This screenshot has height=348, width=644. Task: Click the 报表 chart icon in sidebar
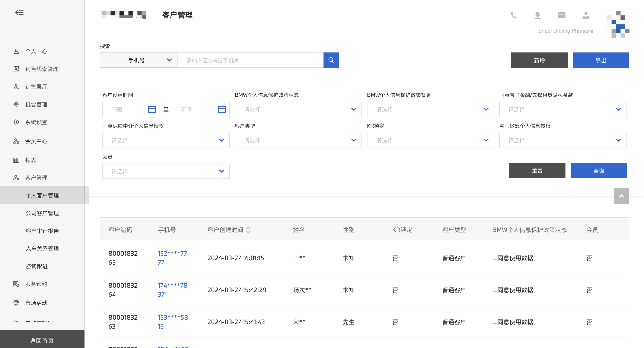(x=16, y=160)
